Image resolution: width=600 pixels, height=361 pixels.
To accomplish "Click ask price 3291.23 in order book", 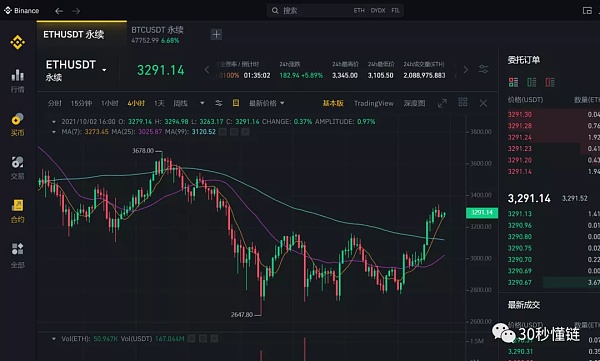I will 520,149.
